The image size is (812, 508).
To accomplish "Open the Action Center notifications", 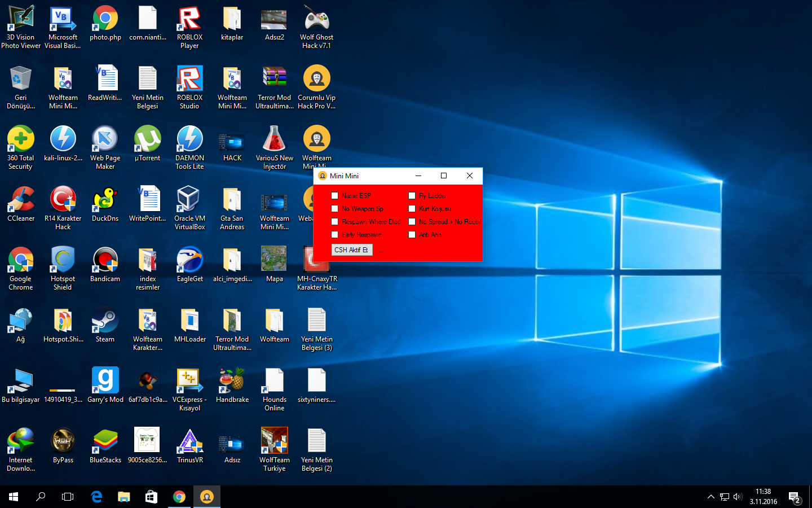I will click(795, 497).
